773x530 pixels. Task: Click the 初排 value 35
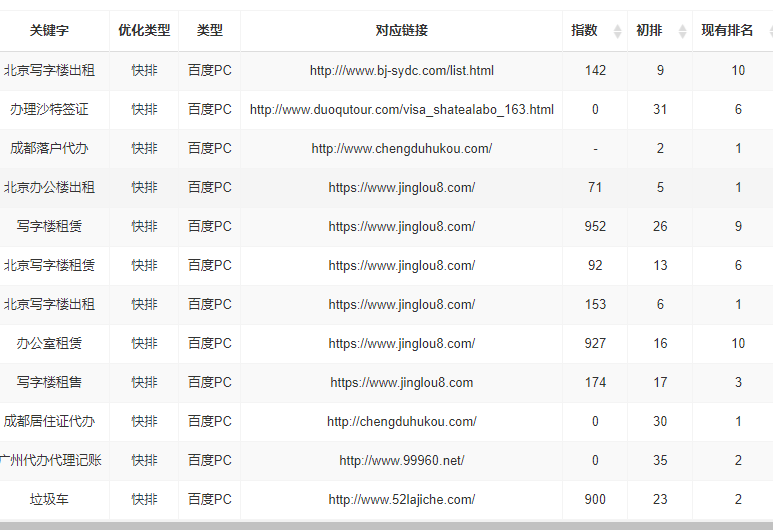pyautogui.click(x=660, y=459)
